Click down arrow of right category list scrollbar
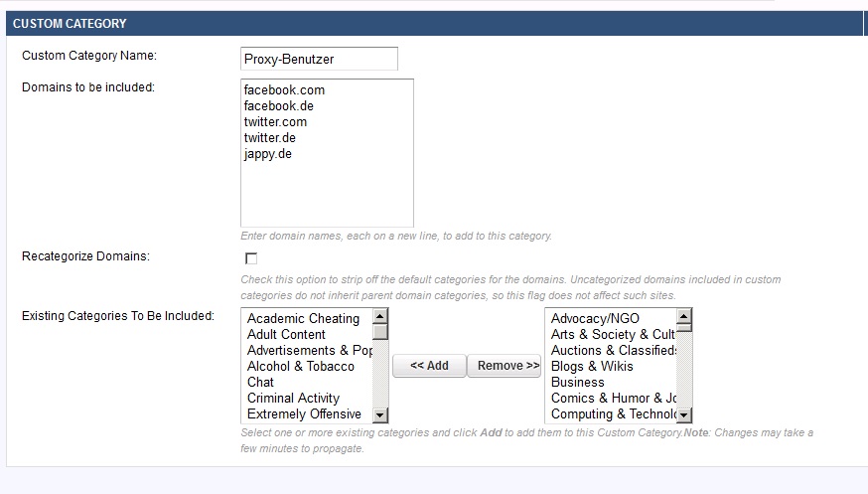 [x=684, y=414]
